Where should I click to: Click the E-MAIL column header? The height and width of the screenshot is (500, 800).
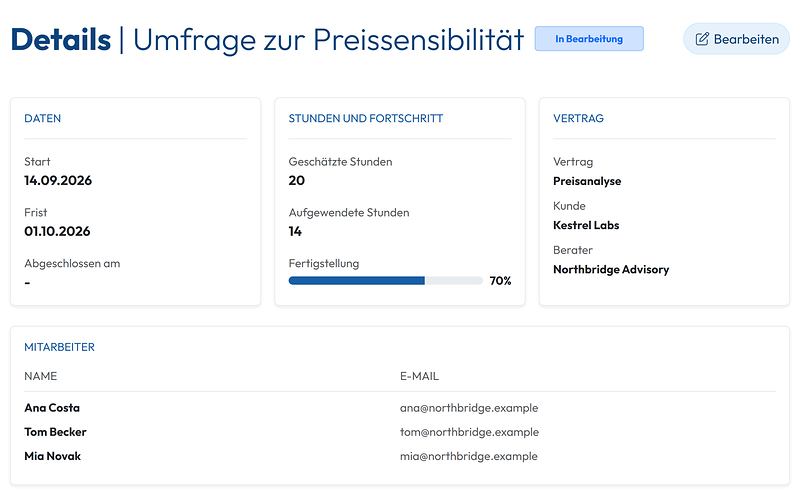[x=419, y=376]
